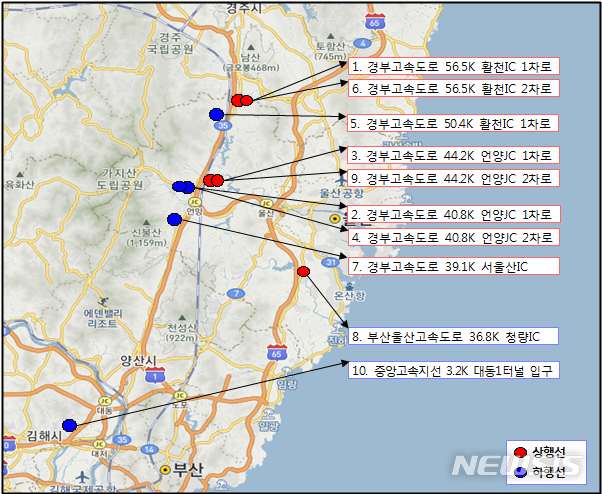Click the route 14 shield near 부산

tap(149, 450)
